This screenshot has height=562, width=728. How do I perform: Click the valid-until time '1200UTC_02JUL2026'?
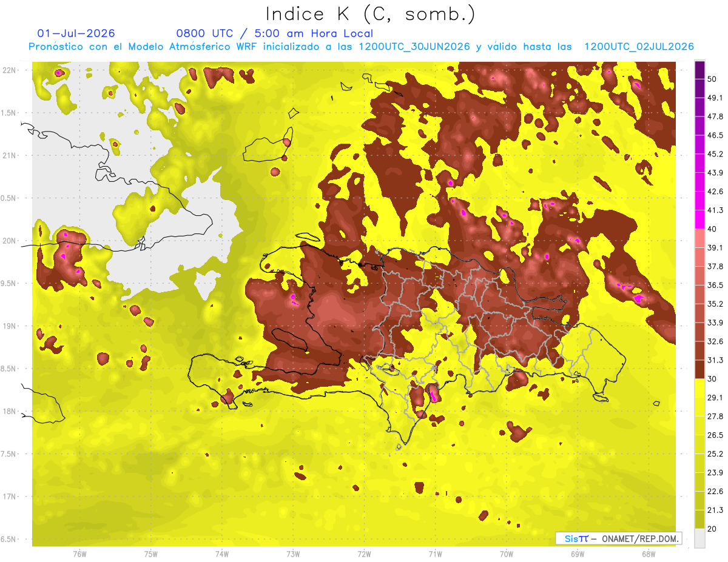point(639,47)
